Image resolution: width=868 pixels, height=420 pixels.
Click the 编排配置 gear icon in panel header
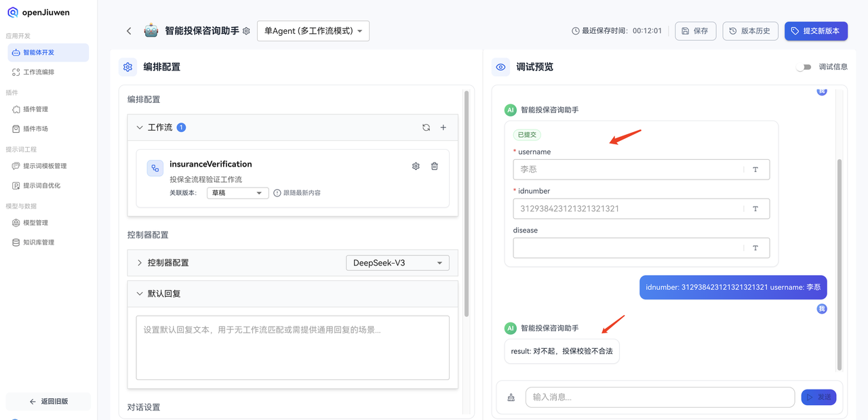pos(127,66)
